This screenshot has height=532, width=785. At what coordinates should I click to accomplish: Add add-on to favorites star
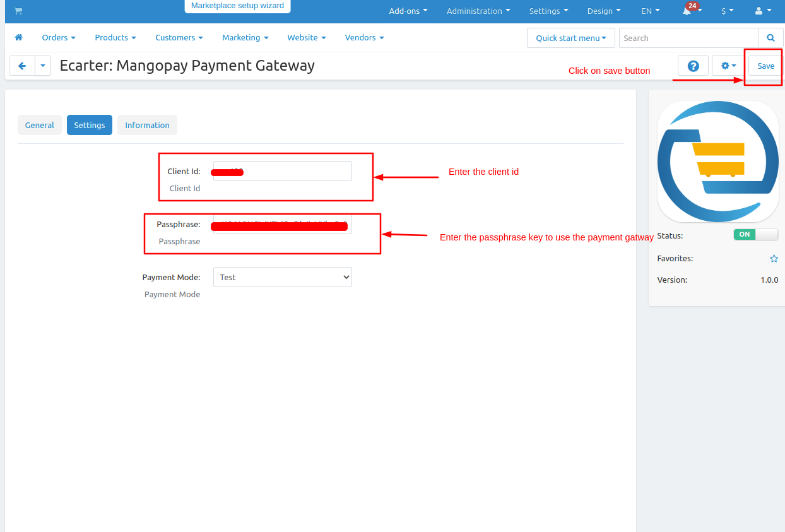[774, 259]
